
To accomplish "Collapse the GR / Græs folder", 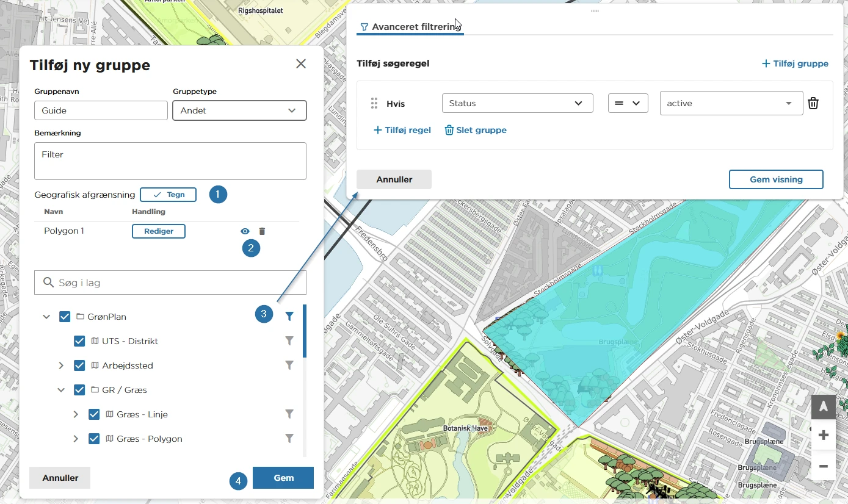I will tap(61, 390).
